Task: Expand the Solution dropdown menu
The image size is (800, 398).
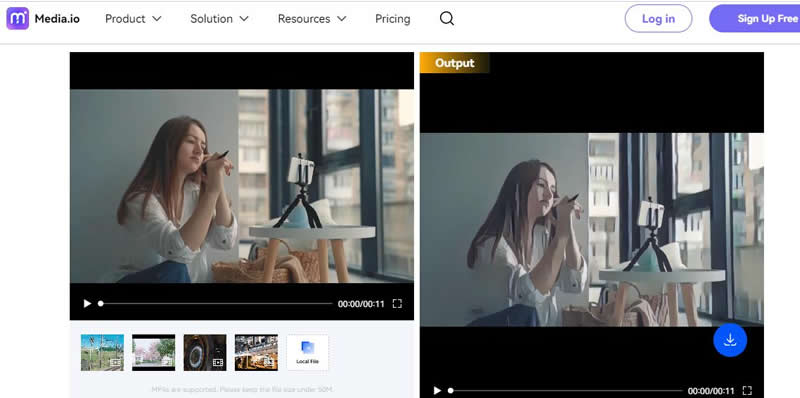Action: click(x=219, y=19)
